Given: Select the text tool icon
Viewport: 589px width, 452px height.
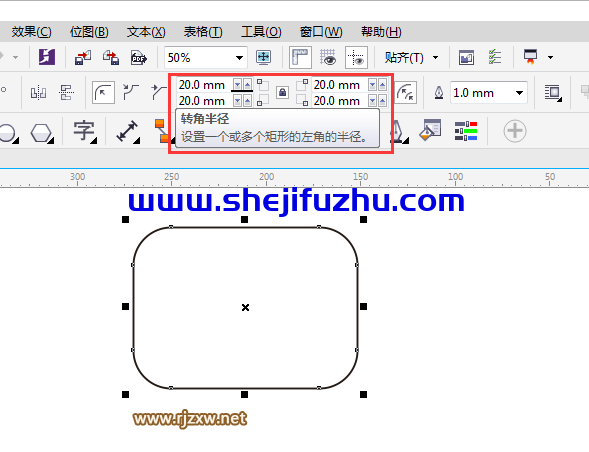Looking at the screenshot, I should tap(84, 132).
